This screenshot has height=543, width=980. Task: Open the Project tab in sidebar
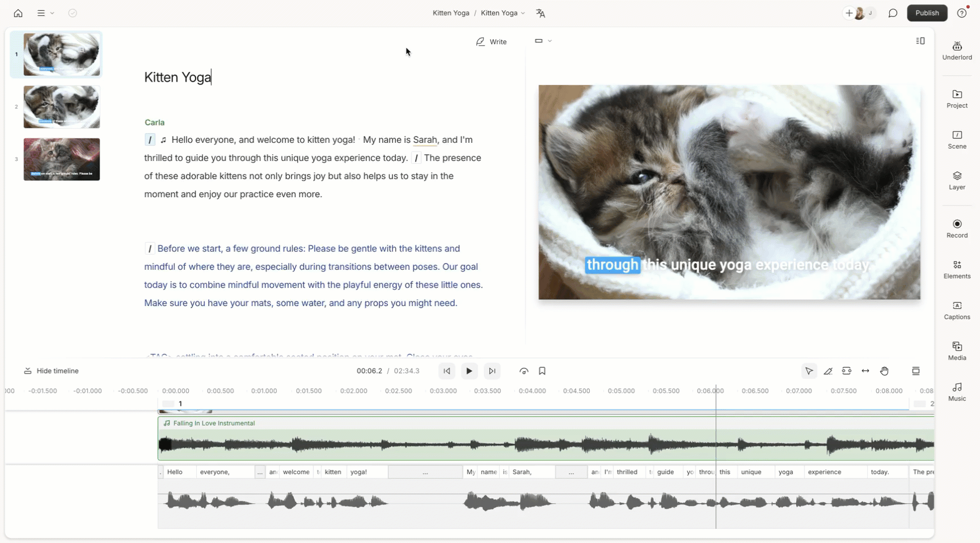coord(957,99)
